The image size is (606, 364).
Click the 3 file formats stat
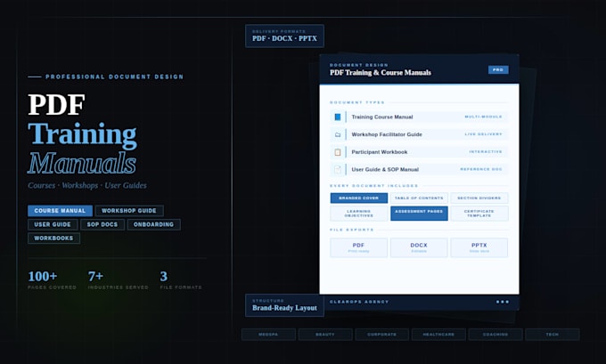[181, 280]
